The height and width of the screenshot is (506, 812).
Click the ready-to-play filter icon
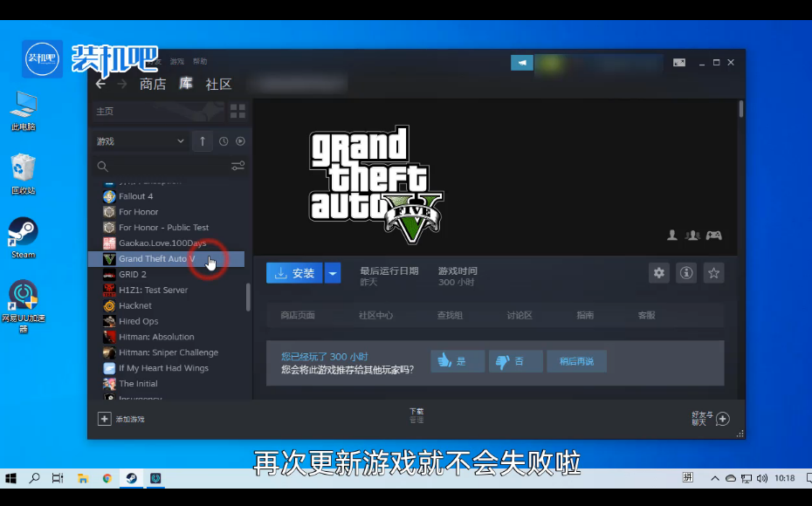(240, 141)
